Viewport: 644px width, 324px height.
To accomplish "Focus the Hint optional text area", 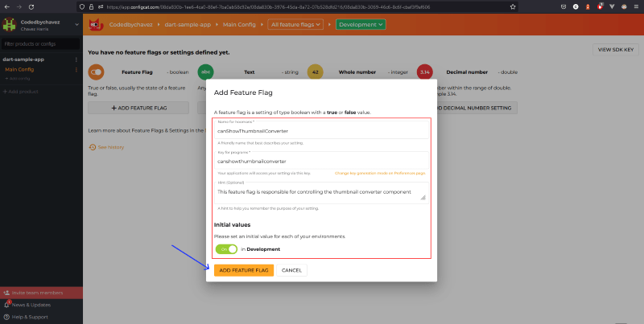I will (321, 193).
